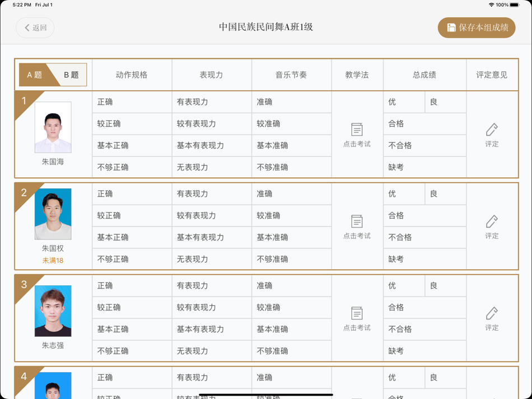The image size is (532, 399).
Task: Tap the 评定 pencil icon for 朱志强
Action: pos(492,313)
